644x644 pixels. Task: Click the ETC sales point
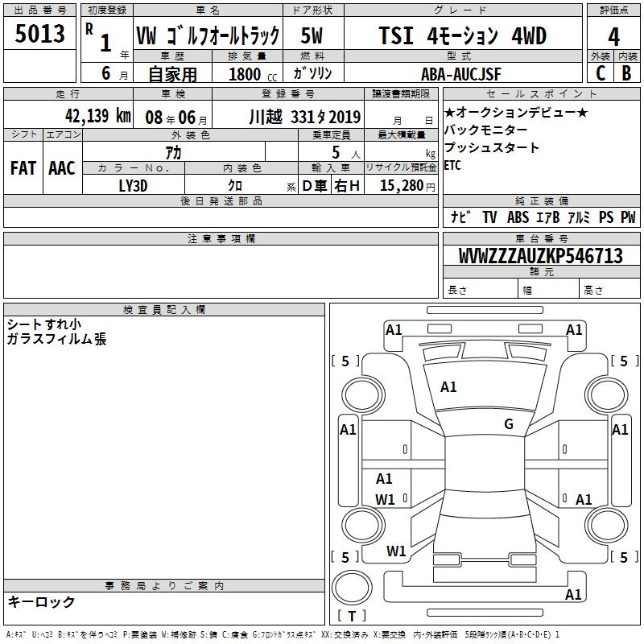click(x=452, y=165)
